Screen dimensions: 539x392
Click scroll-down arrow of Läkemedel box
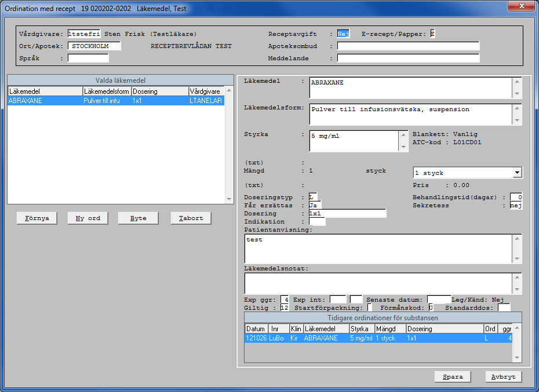click(x=517, y=94)
